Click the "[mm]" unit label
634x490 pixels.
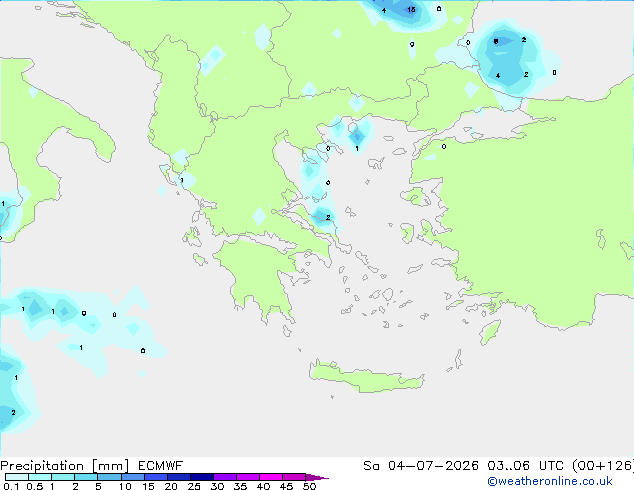click(x=110, y=466)
